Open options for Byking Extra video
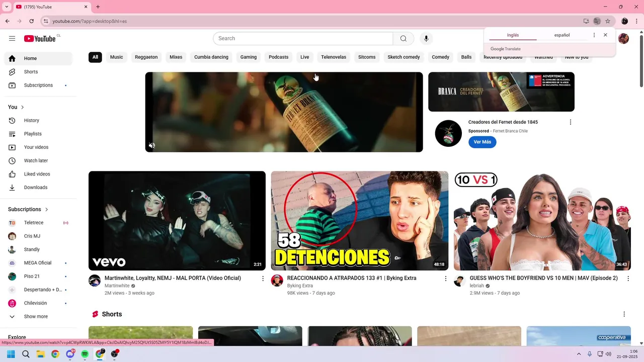Screen dimensions: 644x362 click(x=445, y=279)
